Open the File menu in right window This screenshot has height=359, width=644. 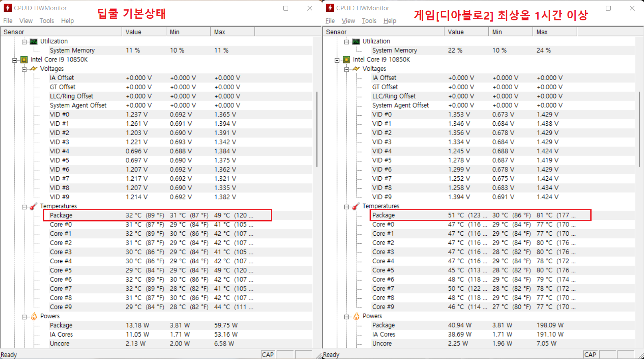(x=330, y=21)
